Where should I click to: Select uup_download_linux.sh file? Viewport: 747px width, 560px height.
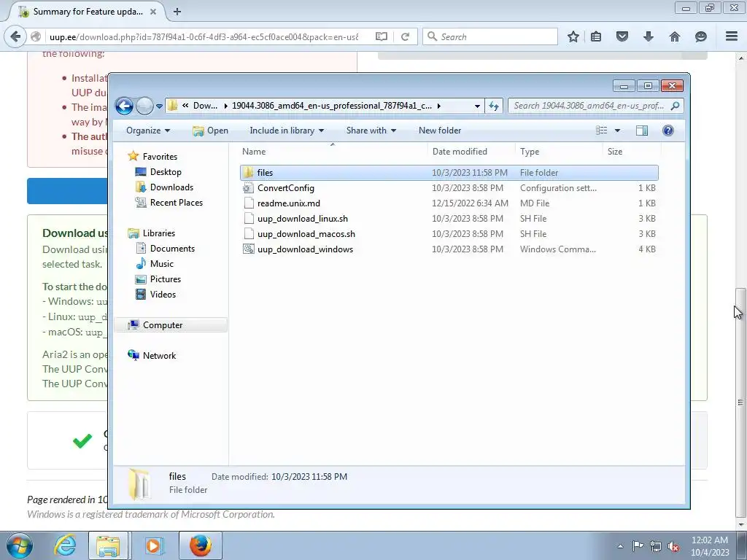(x=449, y=219)
